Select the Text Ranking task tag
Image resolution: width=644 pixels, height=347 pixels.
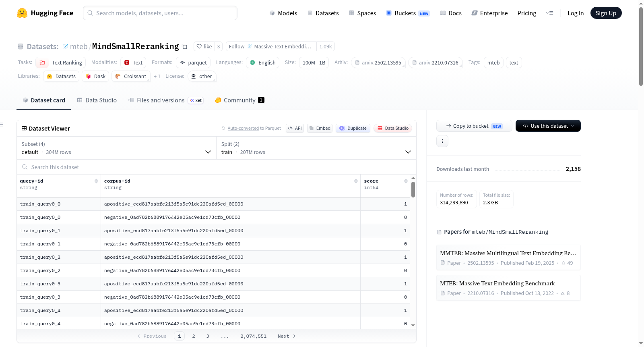pos(61,62)
